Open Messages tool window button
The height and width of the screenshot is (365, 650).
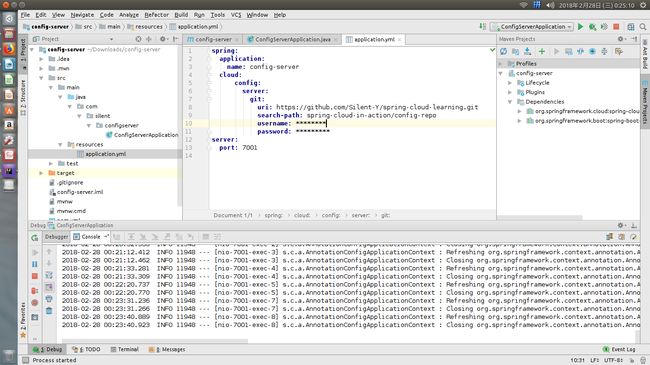coord(167,349)
